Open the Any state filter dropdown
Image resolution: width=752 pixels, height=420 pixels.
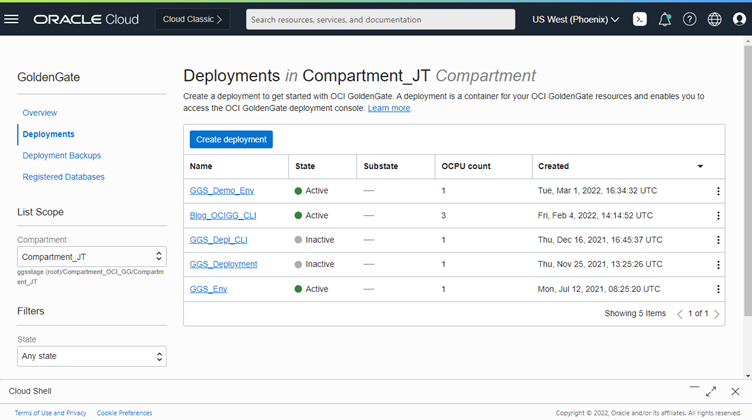(91, 356)
